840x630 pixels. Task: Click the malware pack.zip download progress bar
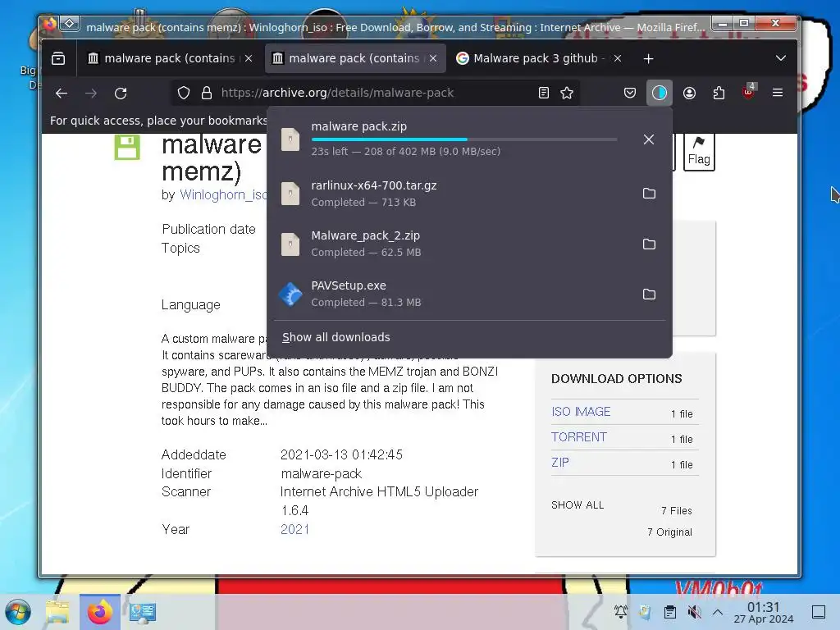464,139
